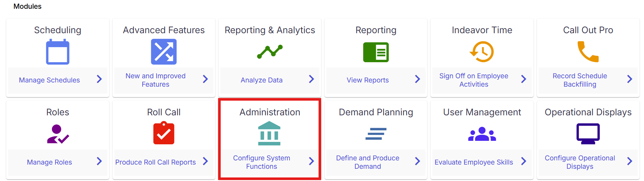Click the red Roll Call clipboard icon
This screenshot has height=181, width=644.
tap(164, 133)
